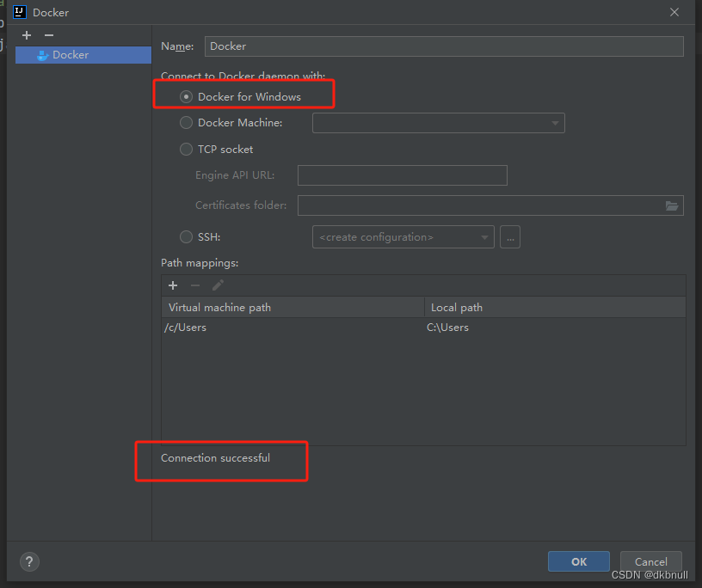Screen dimensions: 702x588
Task: Click the IntelliJ IDEA icon in title bar
Action: [20, 12]
